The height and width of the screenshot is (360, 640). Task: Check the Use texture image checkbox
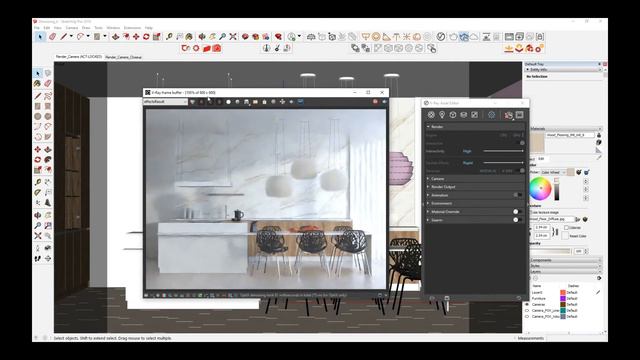[532, 213]
